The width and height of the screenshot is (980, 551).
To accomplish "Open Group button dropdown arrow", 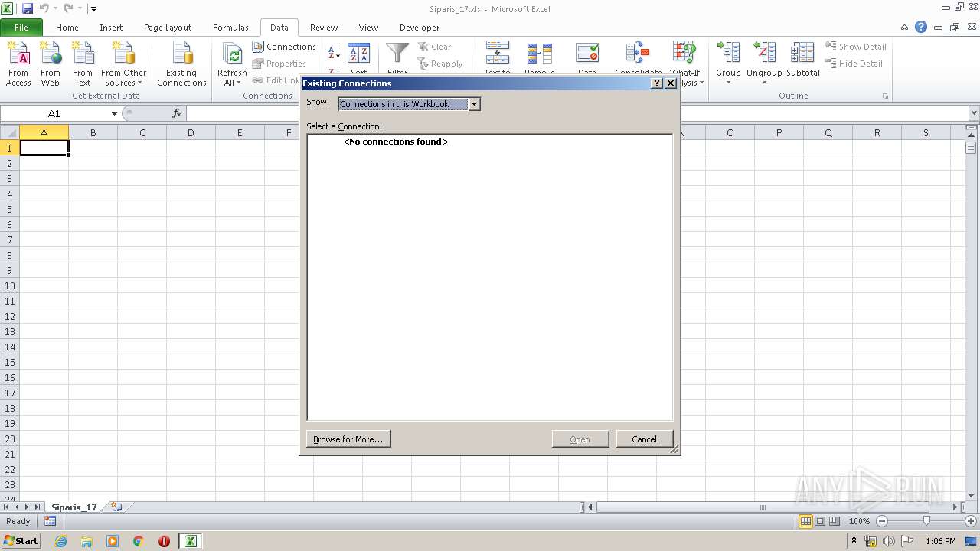I will (728, 83).
